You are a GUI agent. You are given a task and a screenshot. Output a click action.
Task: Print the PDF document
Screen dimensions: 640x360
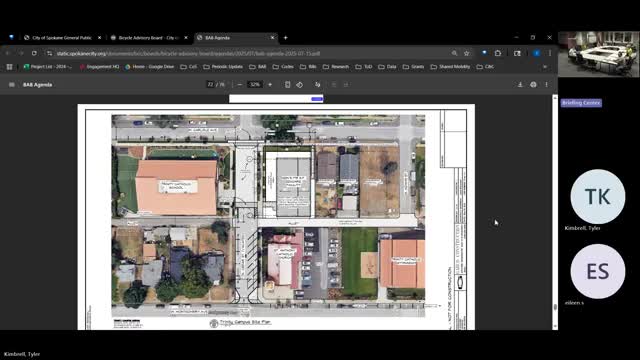pyautogui.click(x=533, y=84)
